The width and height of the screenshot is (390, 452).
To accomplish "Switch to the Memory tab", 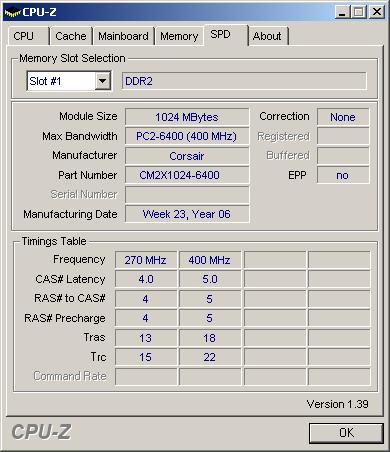I will pos(179,36).
